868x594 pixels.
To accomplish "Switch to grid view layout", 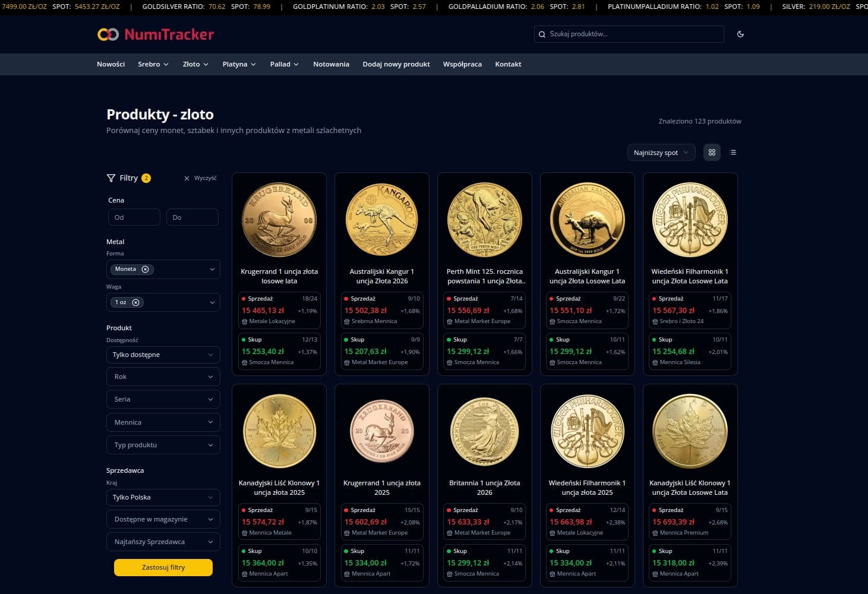I will (x=712, y=153).
